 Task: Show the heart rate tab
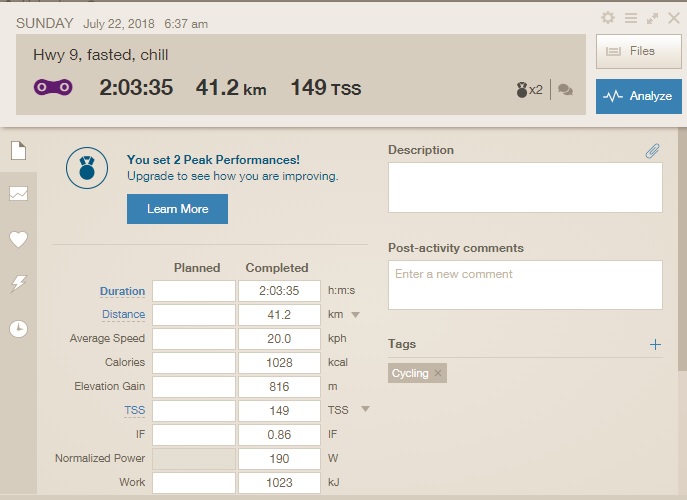tap(18, 239)
